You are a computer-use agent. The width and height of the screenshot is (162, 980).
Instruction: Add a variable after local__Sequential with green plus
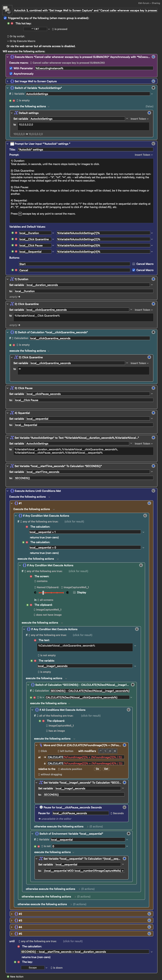(13, 251)
